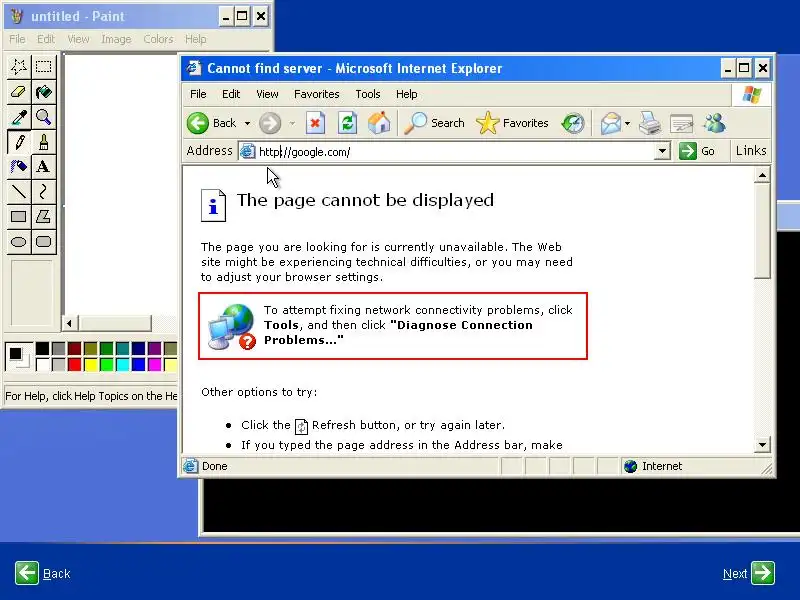Select the Pencil tool in Paint
Image resolution: width=800 pixels, height=600 pixels.
point(19,142)
